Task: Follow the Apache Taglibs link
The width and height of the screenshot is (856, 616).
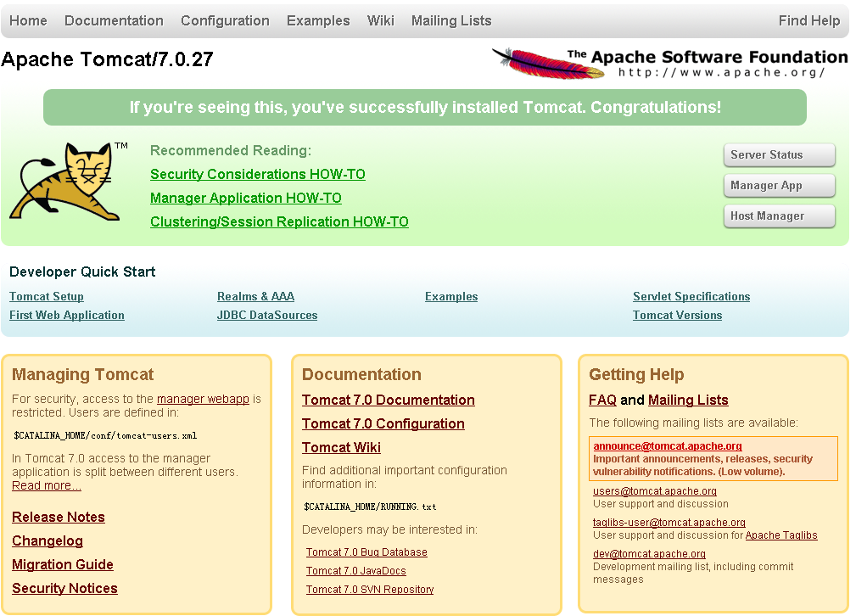Action: [x=781, y=535]
